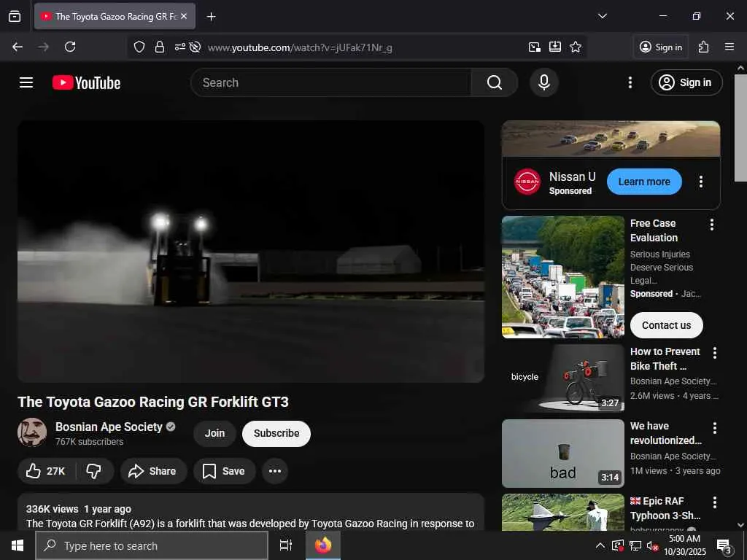Open Task View on taskbar

click(x=285, y=545)
